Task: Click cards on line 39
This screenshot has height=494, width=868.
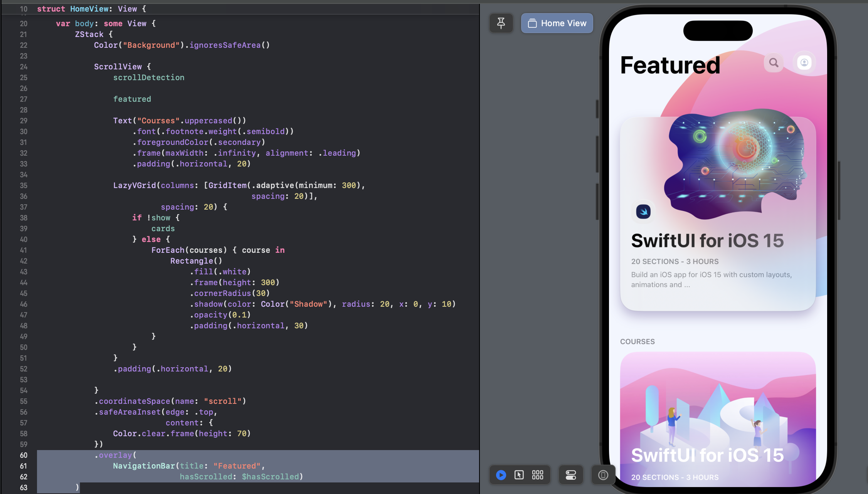Action: (x=163, y=229)
